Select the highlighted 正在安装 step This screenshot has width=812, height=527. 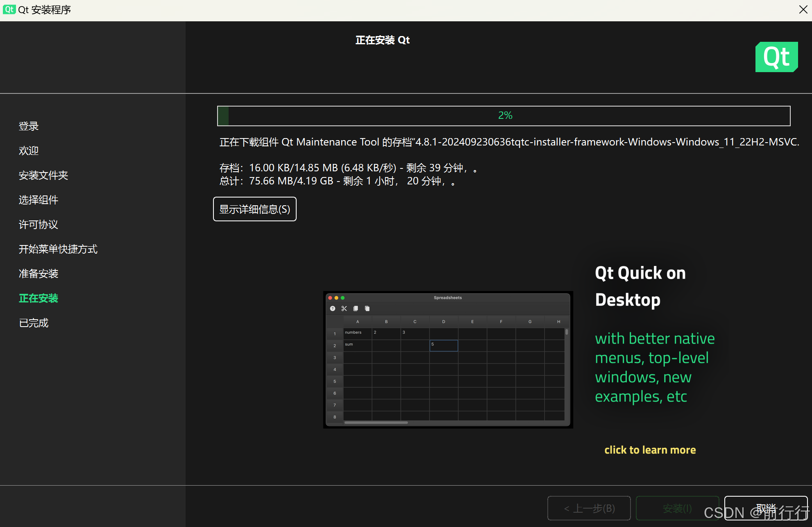click(x=39, y=298)
